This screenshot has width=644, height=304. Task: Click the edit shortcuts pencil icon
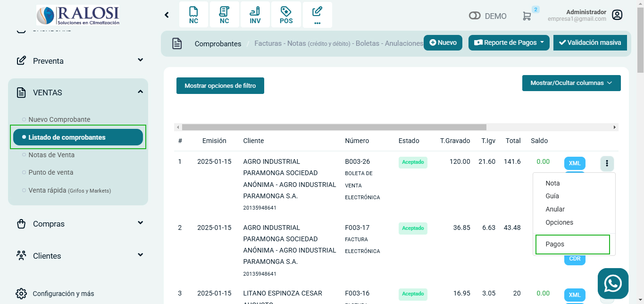coord(317,15)
